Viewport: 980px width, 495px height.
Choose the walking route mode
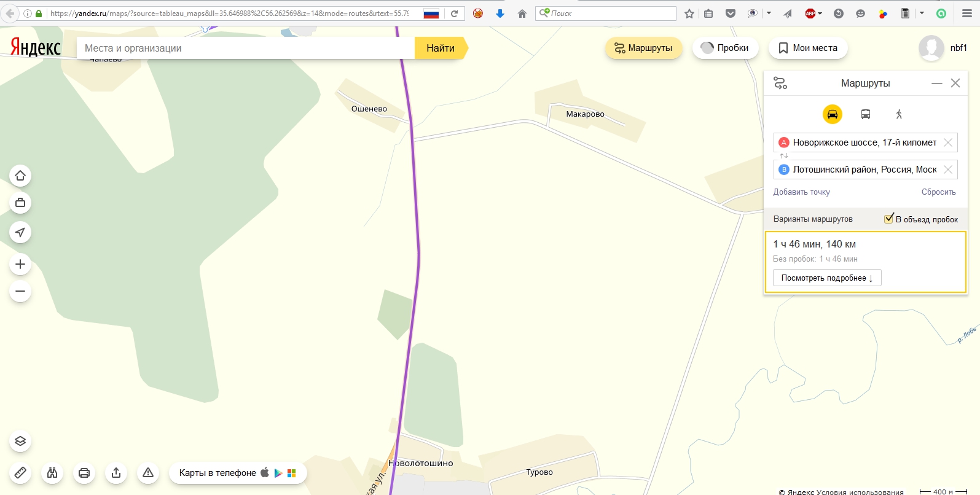[x=898, y=114]
